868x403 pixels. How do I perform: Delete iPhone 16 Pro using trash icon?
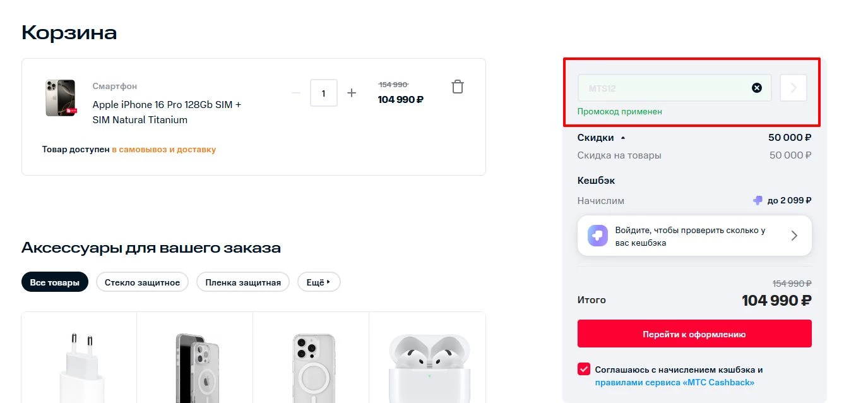[x=458, y=87]
